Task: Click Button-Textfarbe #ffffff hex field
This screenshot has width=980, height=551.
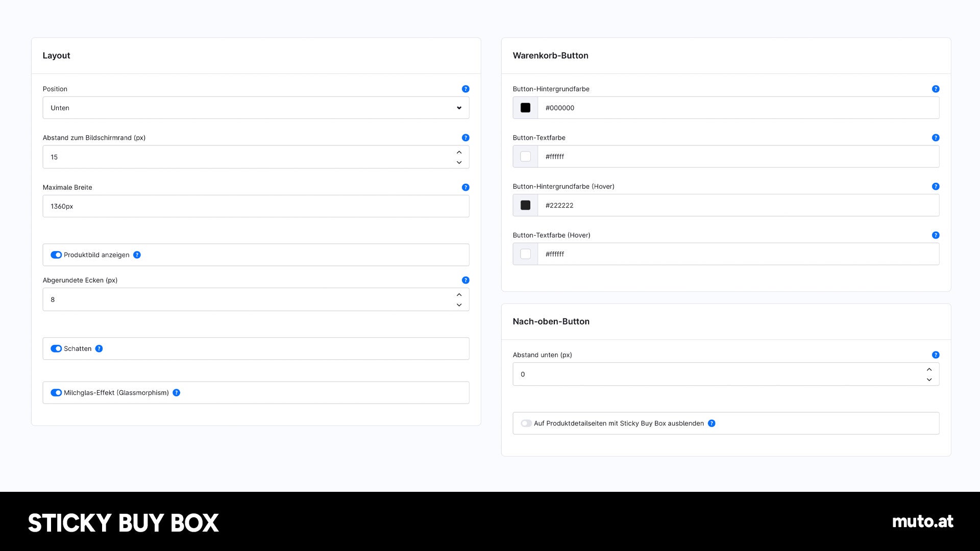Action: (738, 157)
